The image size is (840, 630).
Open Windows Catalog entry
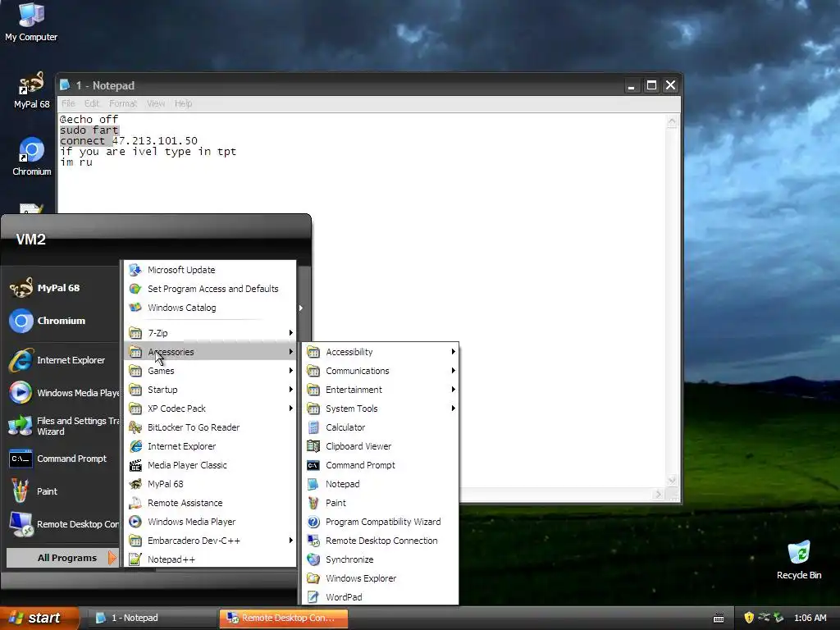pos(210,308)
